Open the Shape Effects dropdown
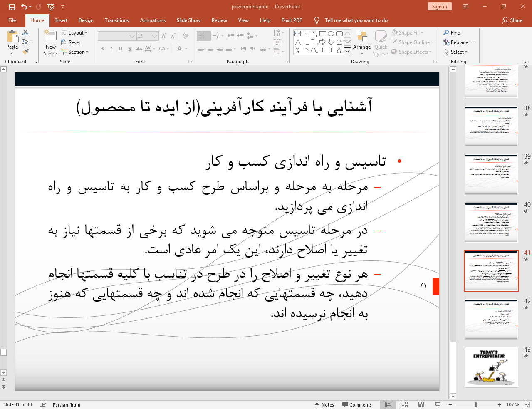The height and width of the screenshot is (409, 532). pyautogui.click(x=411, y=52)
